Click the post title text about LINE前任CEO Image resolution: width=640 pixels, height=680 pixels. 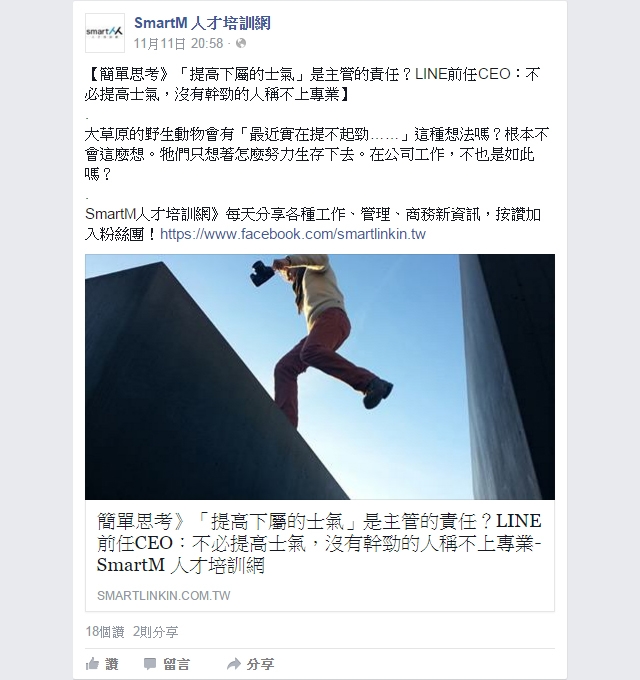[312, 84]
